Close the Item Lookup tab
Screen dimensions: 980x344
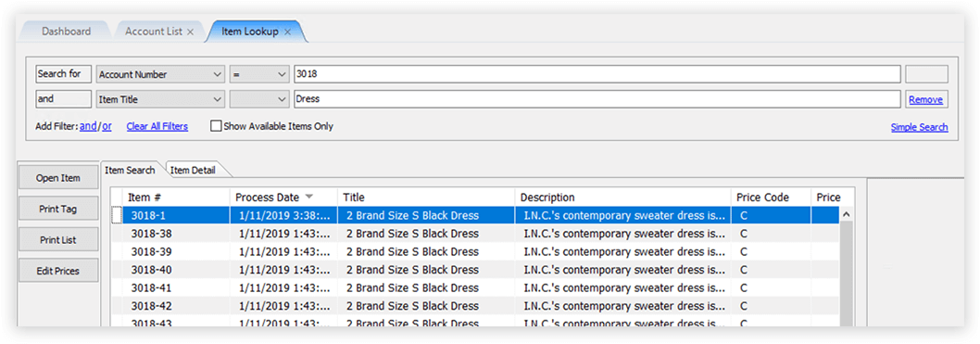(x=287, y=32)
